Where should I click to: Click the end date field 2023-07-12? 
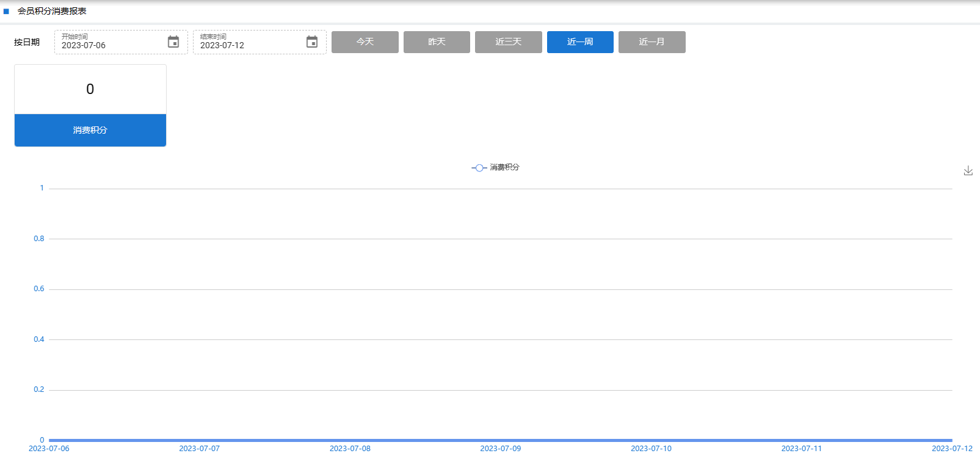pyautogui.click(x=260, y=42)
